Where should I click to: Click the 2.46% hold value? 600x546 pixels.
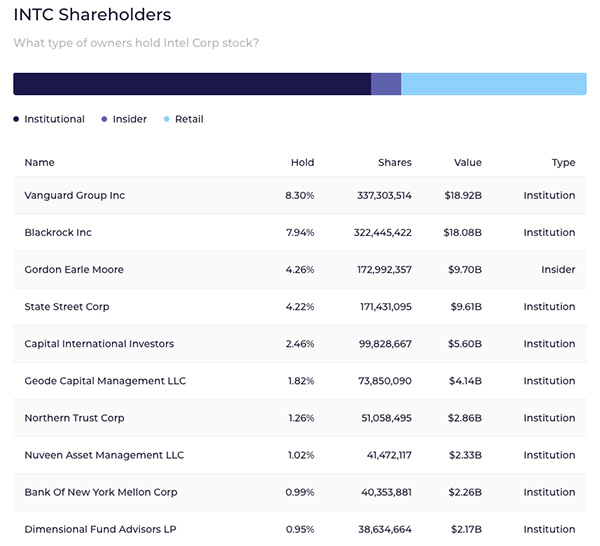pyautogui.click(x=300, y=344)
